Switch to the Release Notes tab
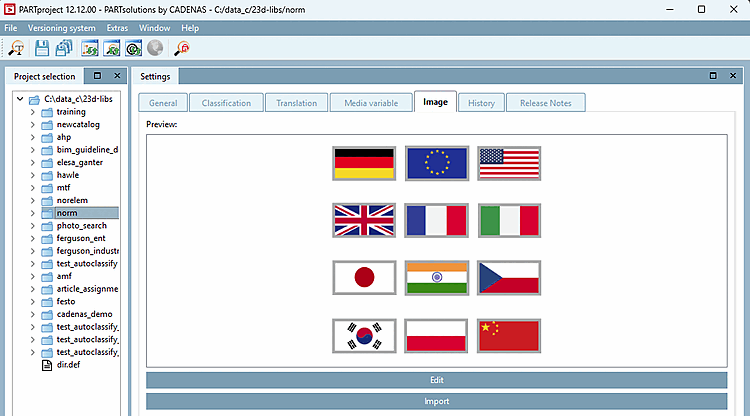The width and height of the screenshot is (750, 416). (x=546, y=103)
